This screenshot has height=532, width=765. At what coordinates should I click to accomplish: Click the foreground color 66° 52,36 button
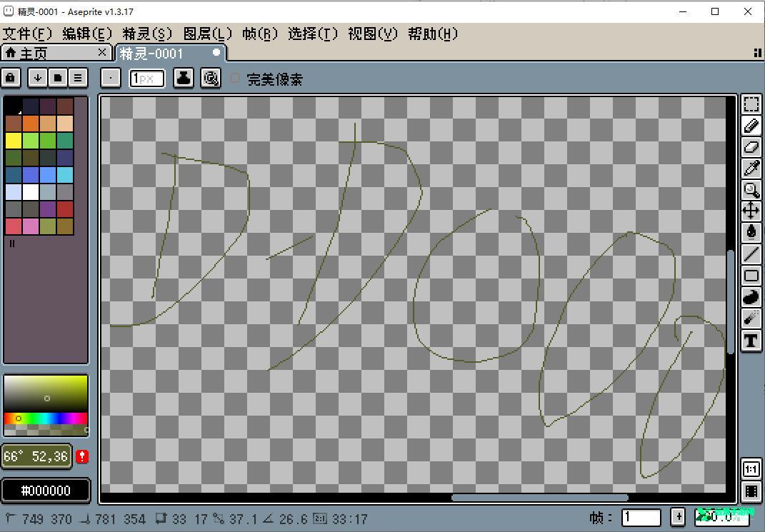(37, 456)
